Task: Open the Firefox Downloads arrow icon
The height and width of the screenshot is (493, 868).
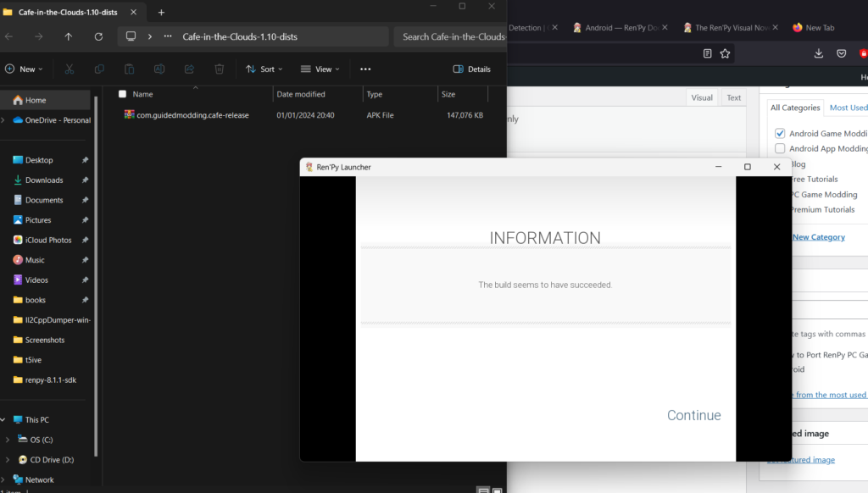Action: pos(818,53)
